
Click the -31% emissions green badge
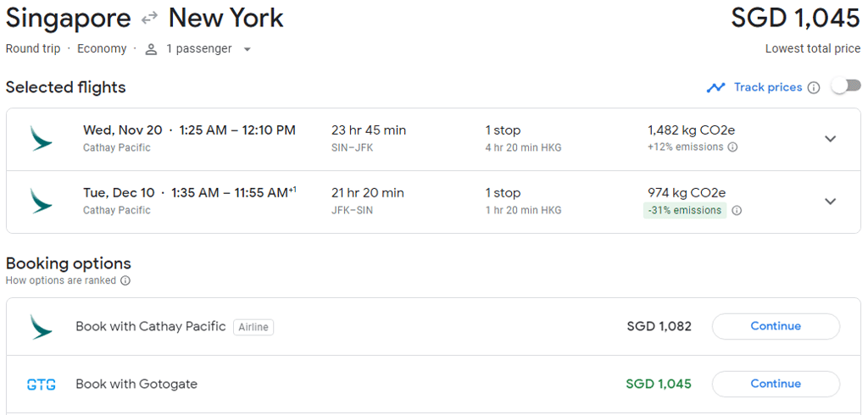[x=684, y=210]
